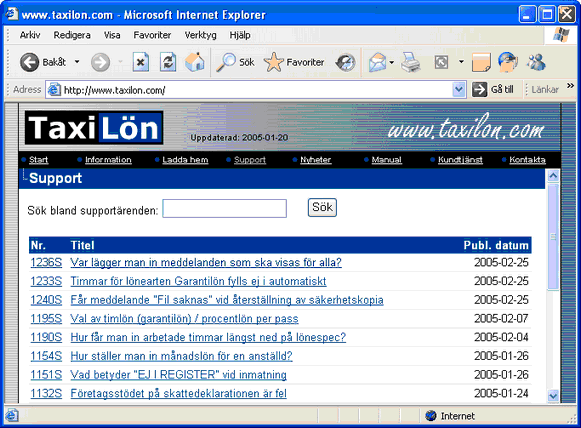Screen dimensions: 581x428
Task: Open 'Vad betyder EJ I REGISTER' article
Action: click(179, 375)
